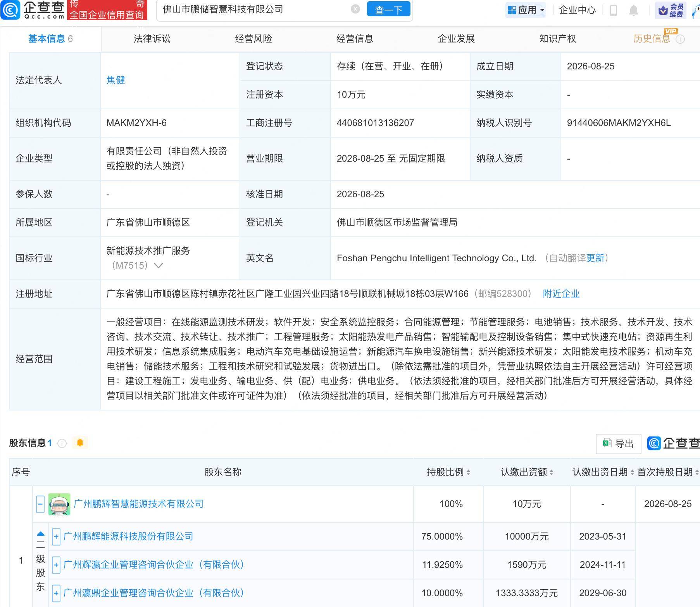Open the mobile phone icon in header
700x607 pixels.
pos(614,10)
